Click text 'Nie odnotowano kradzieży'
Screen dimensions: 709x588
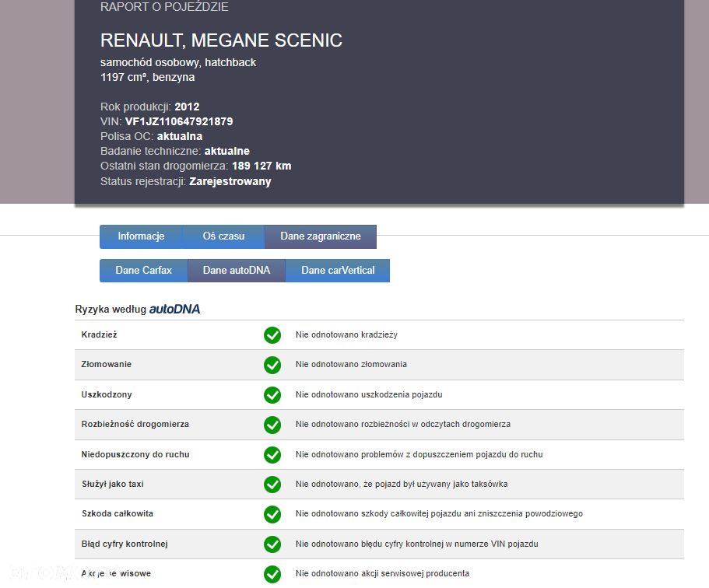[x=346, y=335]
